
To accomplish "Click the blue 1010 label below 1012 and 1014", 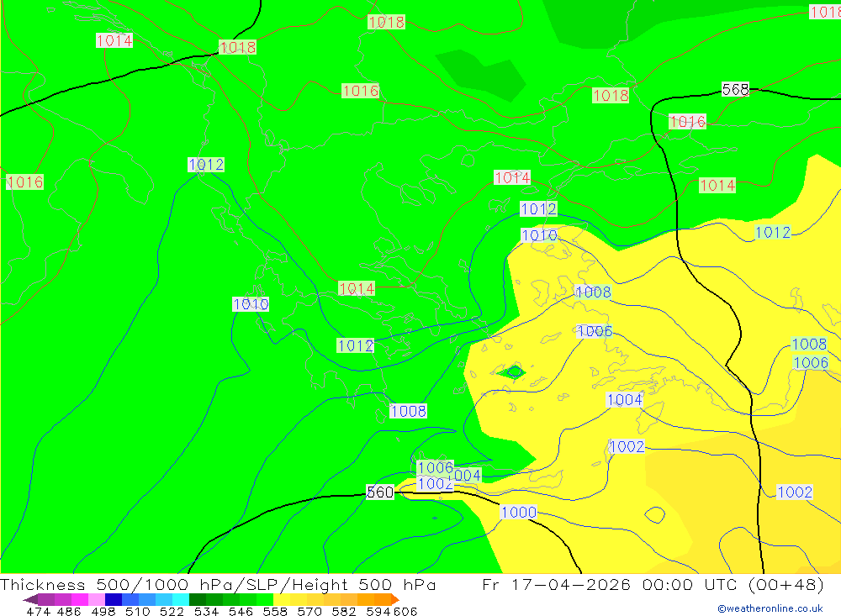I will (539, 235).
